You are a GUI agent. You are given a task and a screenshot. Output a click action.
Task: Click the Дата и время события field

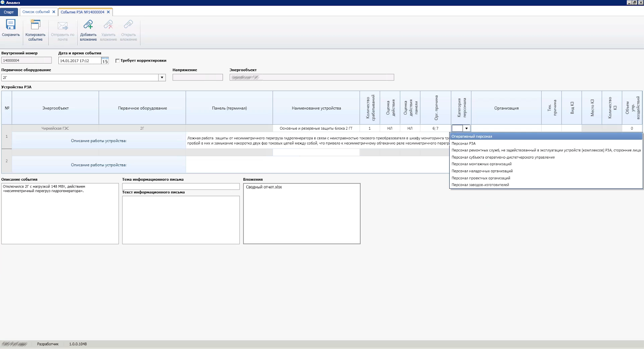[x=80, y=61]
